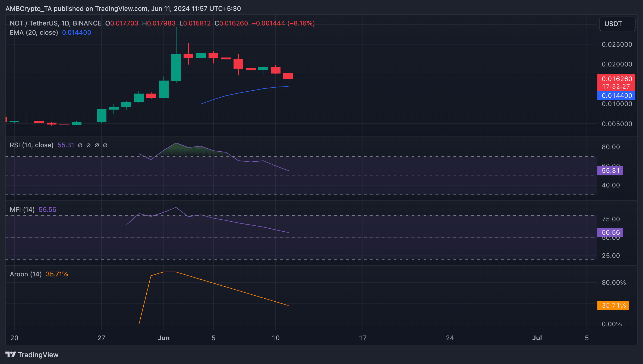643x364 pixels.
Task: Click the orange Aroon tag 35.71%
Action: point(613,305)
